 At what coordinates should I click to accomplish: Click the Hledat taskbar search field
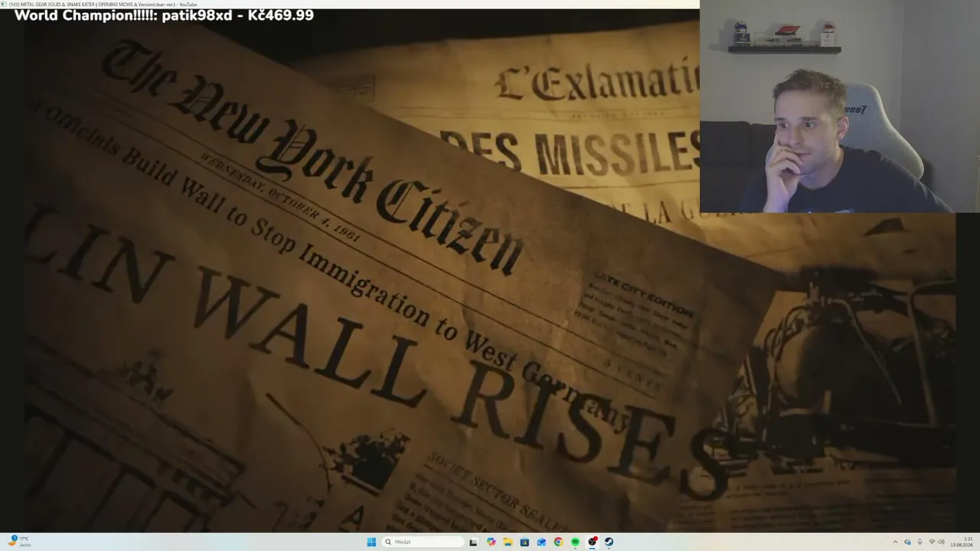pyautogui.click(x=423, y=542)
